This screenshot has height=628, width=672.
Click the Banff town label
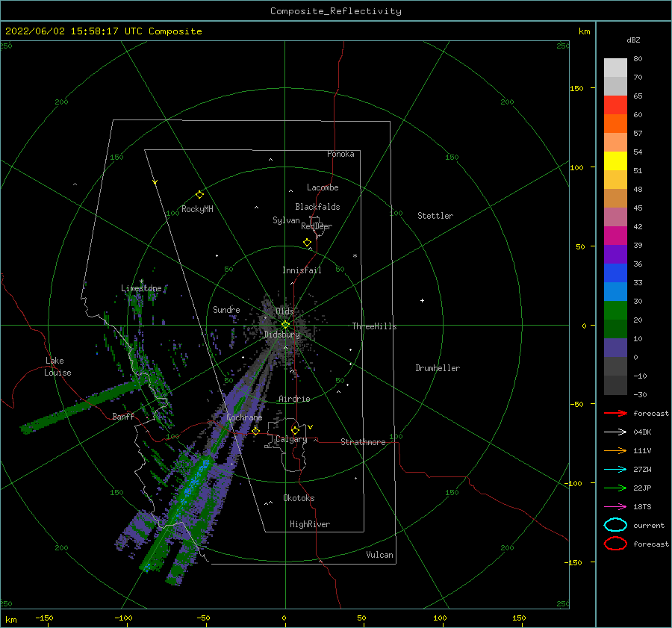point(123,416)
